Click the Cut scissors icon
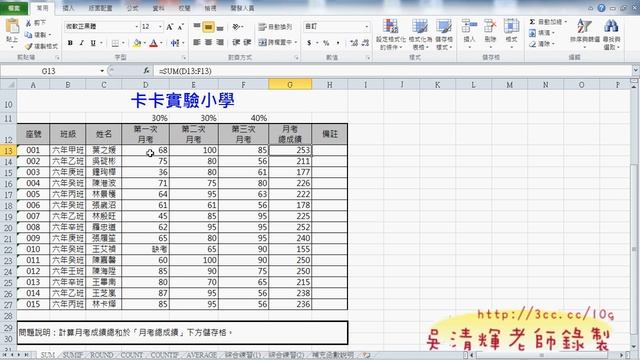This screenshot has width=640, height=360. [29, 23]
